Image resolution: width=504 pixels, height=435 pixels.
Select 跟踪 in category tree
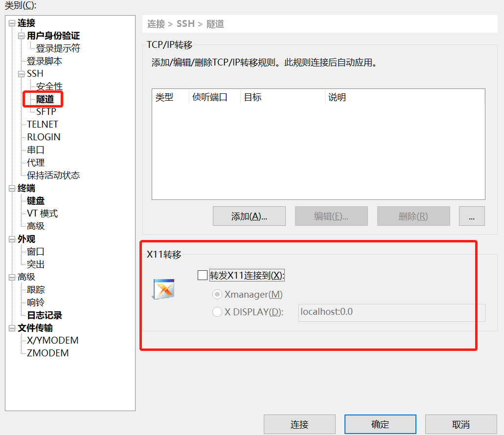click(x=36, y=289)
